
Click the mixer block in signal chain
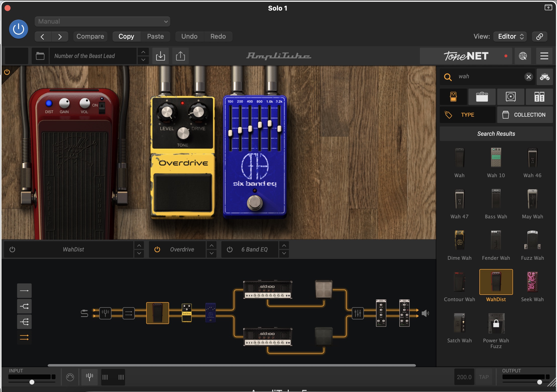tap(358, 313)
